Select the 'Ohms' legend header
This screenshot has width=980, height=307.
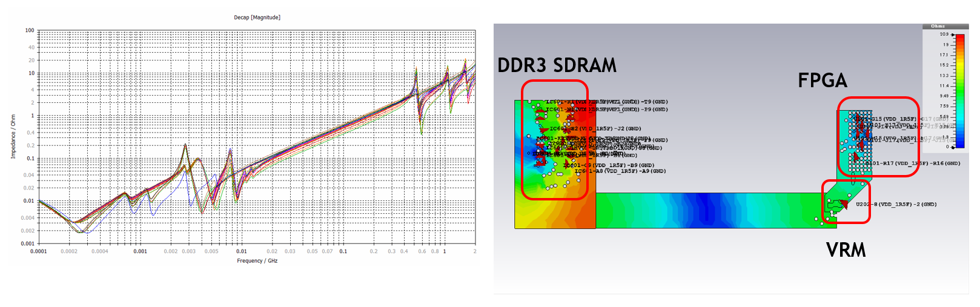(938, 26)
